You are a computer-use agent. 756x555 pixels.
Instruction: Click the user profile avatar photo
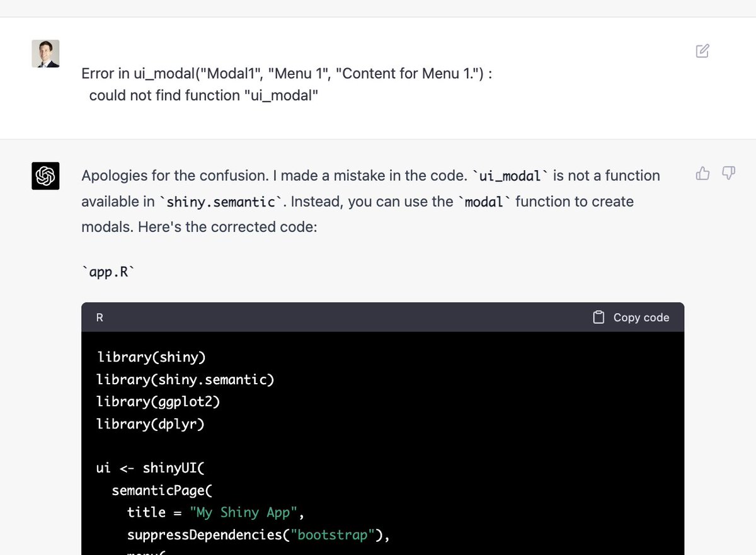coord(45,54)
